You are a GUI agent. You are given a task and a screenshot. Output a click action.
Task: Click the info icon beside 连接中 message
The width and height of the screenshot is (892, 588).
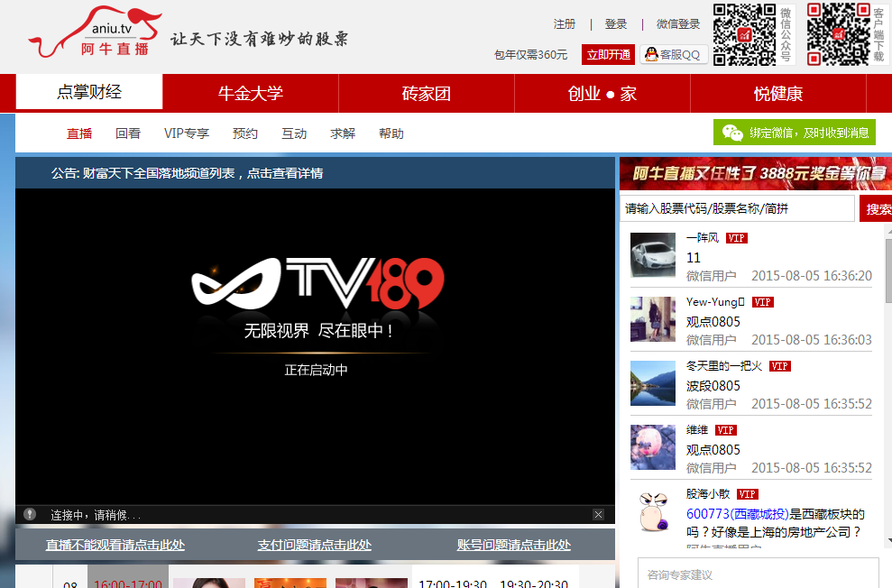click(x=30, y=514)
